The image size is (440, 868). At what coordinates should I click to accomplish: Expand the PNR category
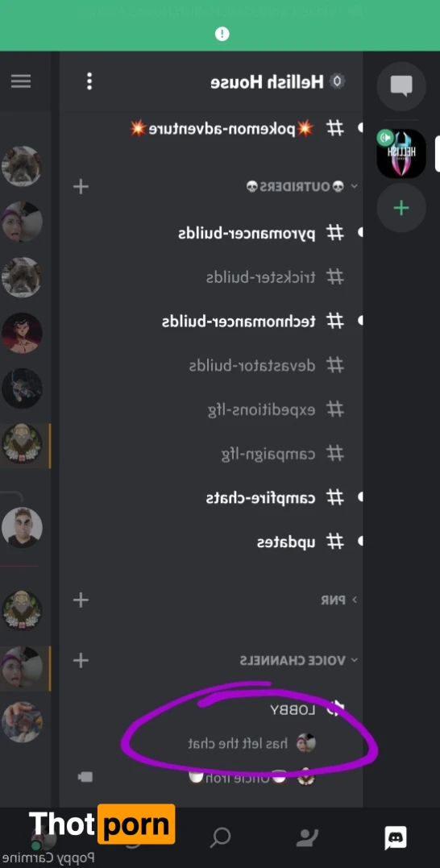(x=338, y=600)
